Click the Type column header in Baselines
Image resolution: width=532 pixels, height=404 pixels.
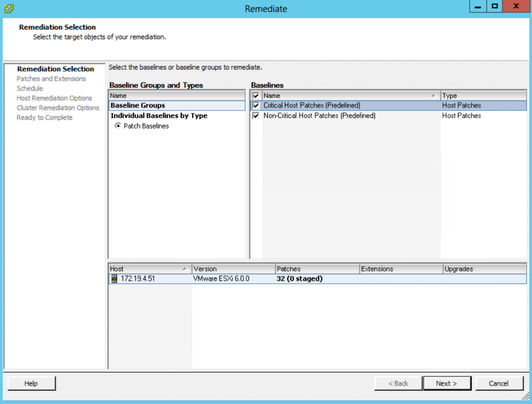484,96
